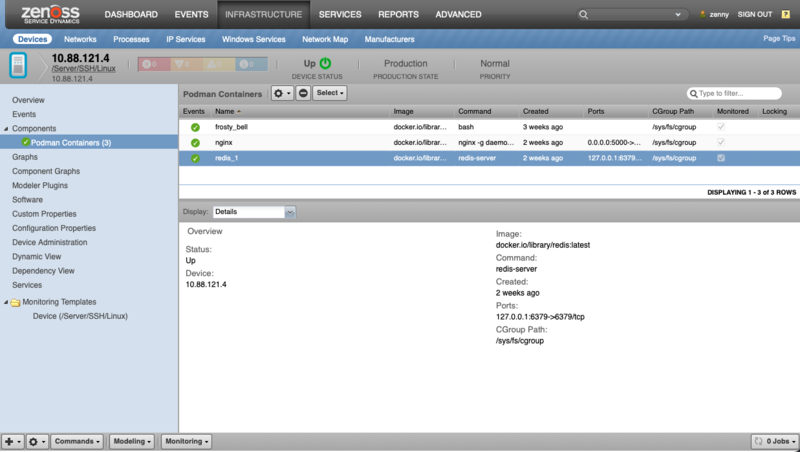800x452 pixels.
Task: Click the plus add icon in footer
Action: 12,442
